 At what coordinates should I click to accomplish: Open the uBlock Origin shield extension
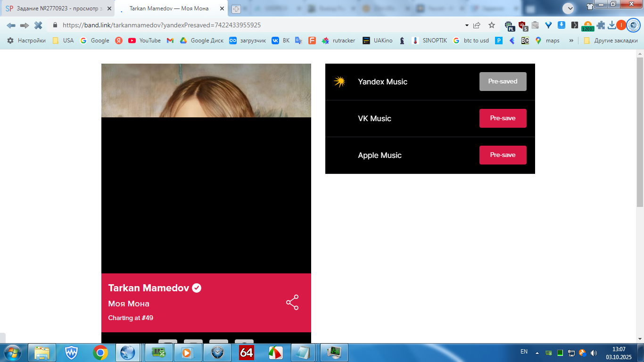522,26
